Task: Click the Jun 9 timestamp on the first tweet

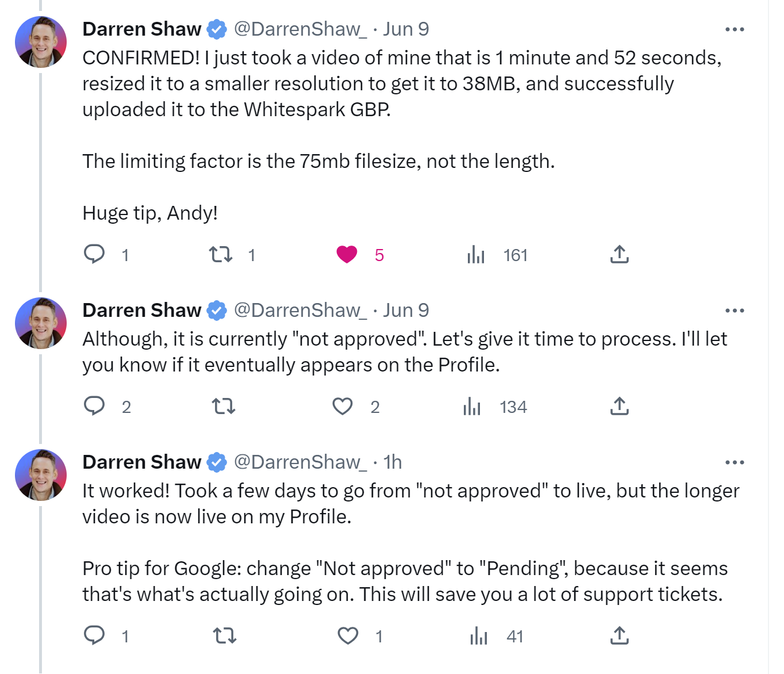Action: pos(406,29)
